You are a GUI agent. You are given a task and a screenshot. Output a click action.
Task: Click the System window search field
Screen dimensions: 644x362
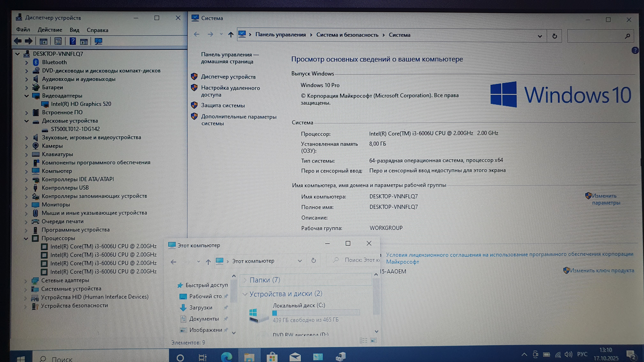tap(596, 36)
